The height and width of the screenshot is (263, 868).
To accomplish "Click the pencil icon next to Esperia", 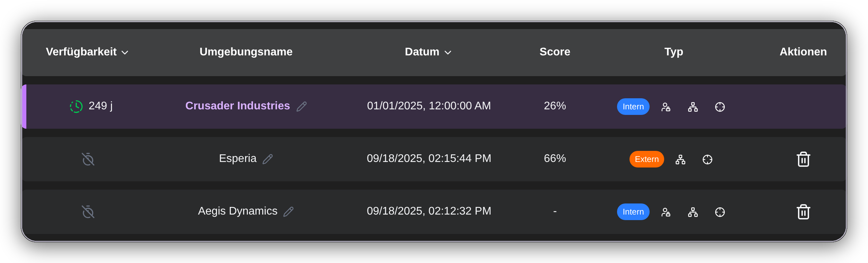I will 268,159.
